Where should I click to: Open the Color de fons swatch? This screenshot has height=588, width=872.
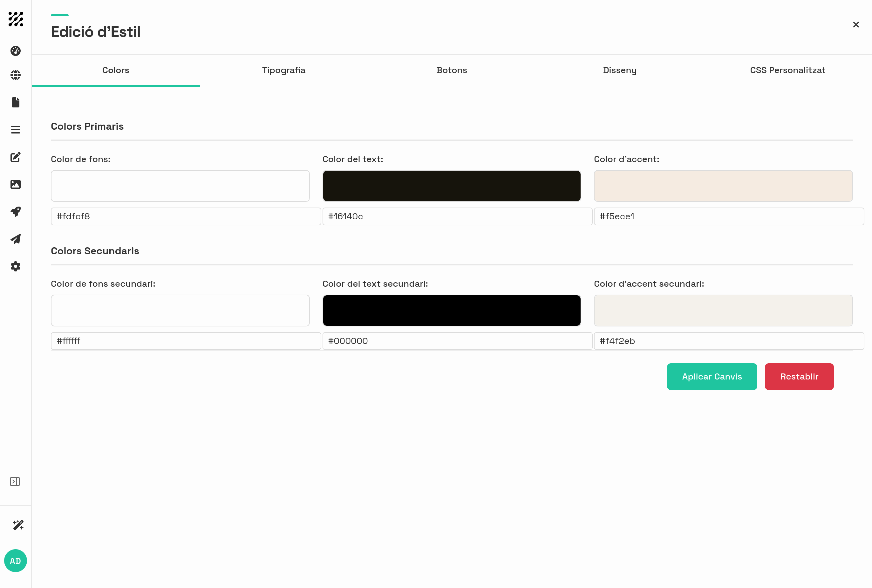pyautogui.click(x=180, y=186)
